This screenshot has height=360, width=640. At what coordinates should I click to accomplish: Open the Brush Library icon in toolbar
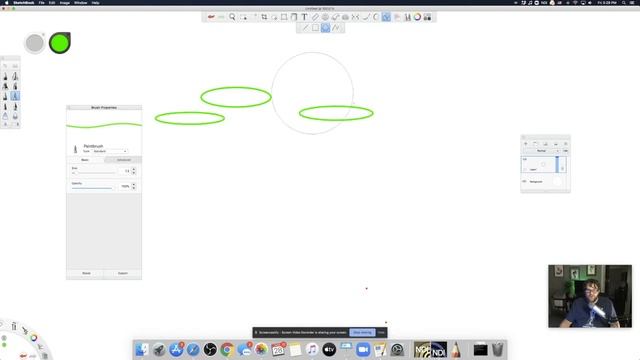[407, 17]
